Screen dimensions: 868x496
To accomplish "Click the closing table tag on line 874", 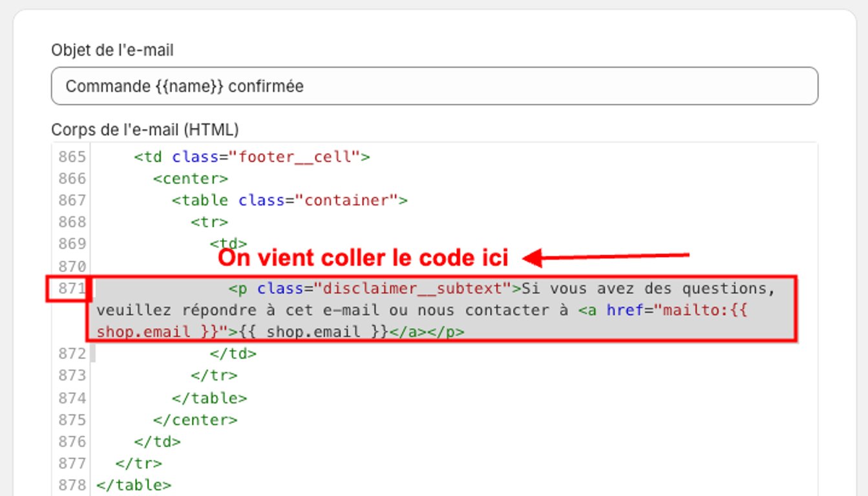I will 209,398.
